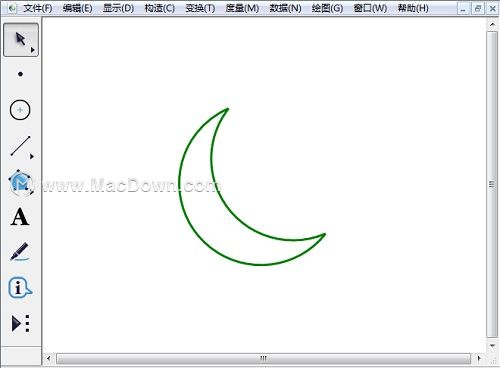
Task: Close the document window
Action: click(x=492, y=9)
